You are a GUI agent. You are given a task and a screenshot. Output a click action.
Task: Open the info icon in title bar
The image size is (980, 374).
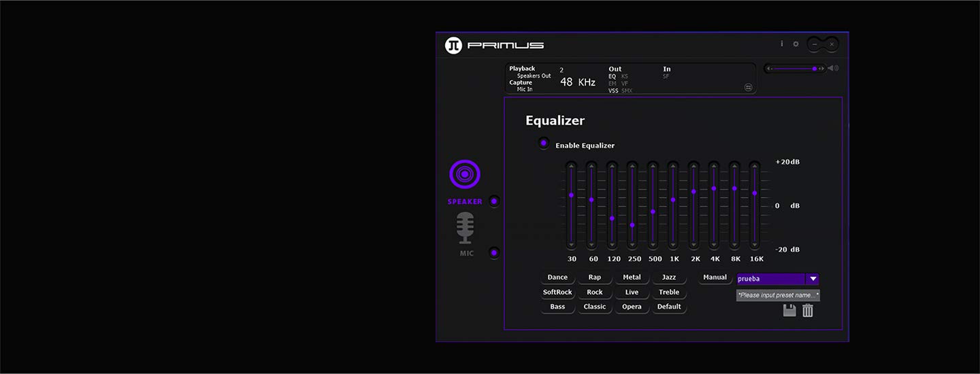pos(781,44)
